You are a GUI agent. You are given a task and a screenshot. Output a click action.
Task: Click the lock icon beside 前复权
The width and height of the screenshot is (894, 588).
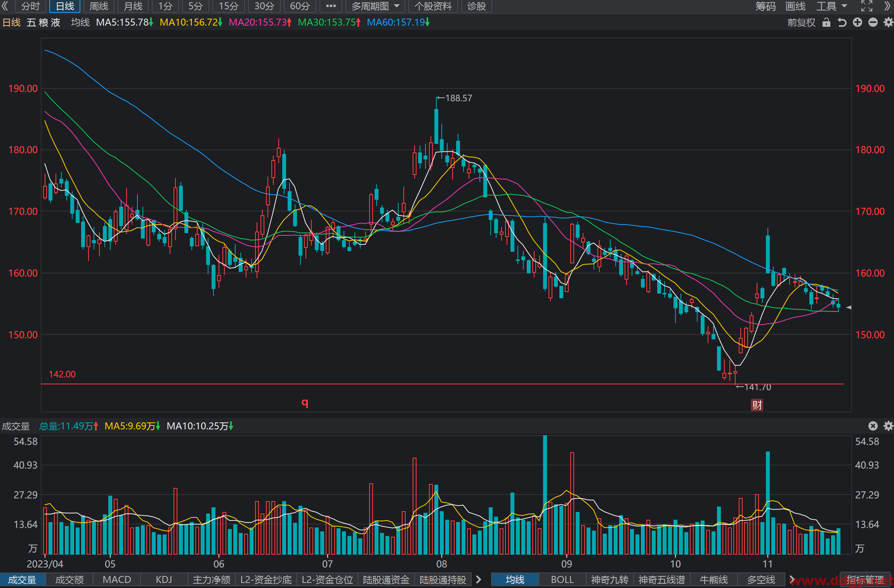click(x=826, y=22)
